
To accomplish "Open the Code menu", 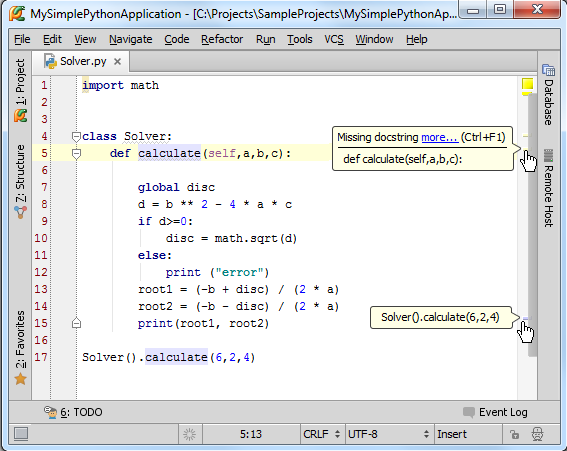I will (177, 39).
